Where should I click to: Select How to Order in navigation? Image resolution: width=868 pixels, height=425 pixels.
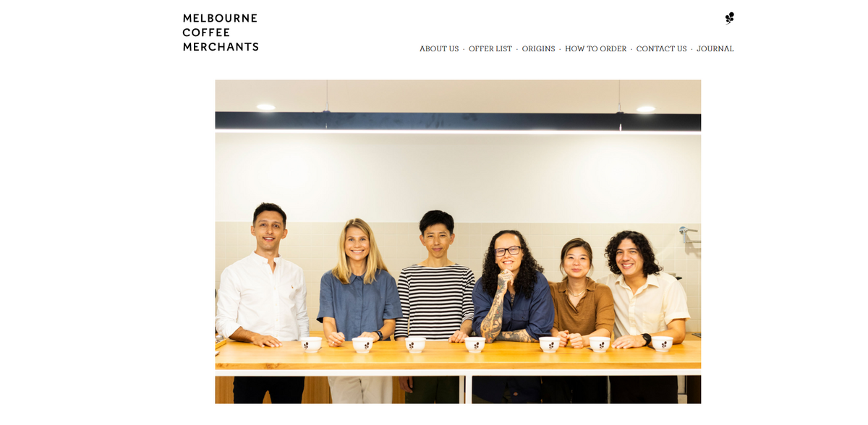point(596,49)
